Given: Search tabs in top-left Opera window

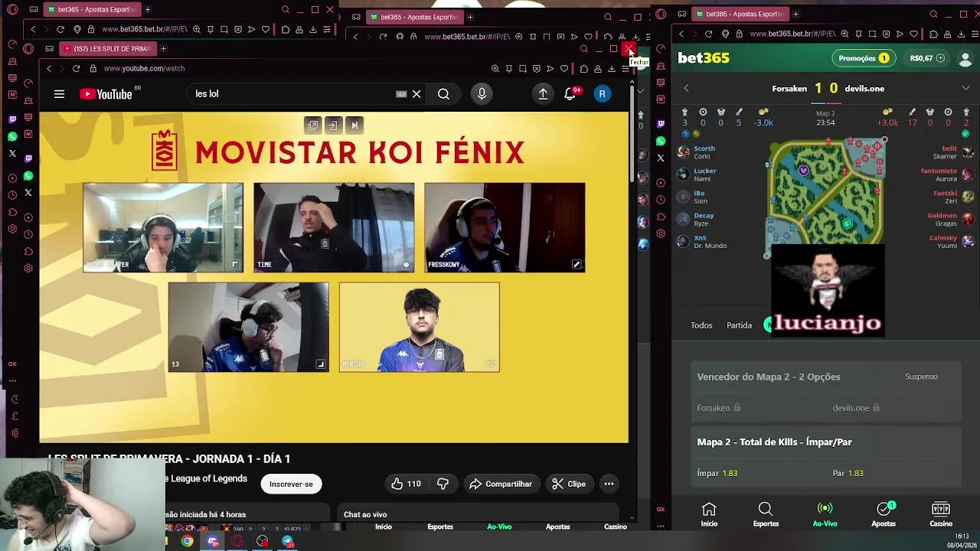Looking at the screenshot, I should coord(285,10).
